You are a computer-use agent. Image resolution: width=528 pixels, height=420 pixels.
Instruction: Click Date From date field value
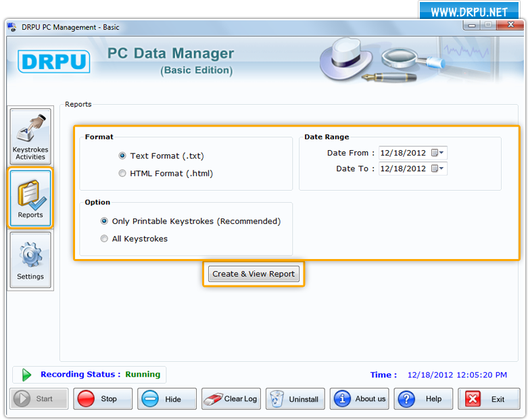[x=403, y=153]
